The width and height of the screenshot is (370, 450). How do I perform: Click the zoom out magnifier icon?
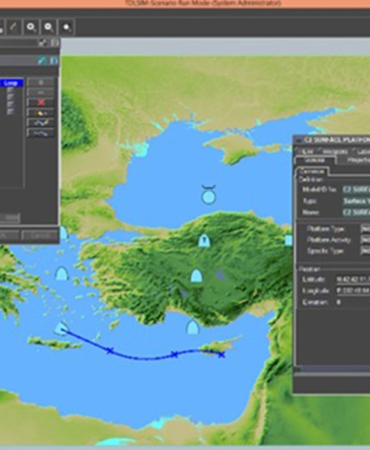[x=49, y=27]
